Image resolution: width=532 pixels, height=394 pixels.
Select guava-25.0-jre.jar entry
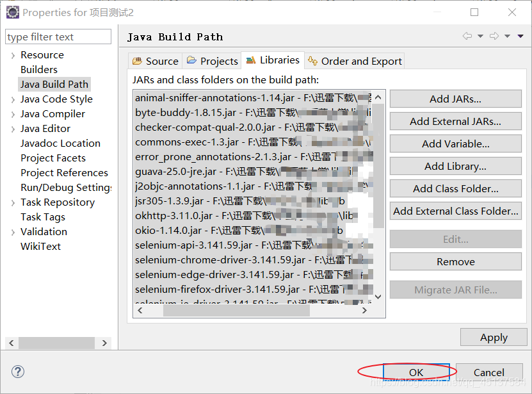253,172
